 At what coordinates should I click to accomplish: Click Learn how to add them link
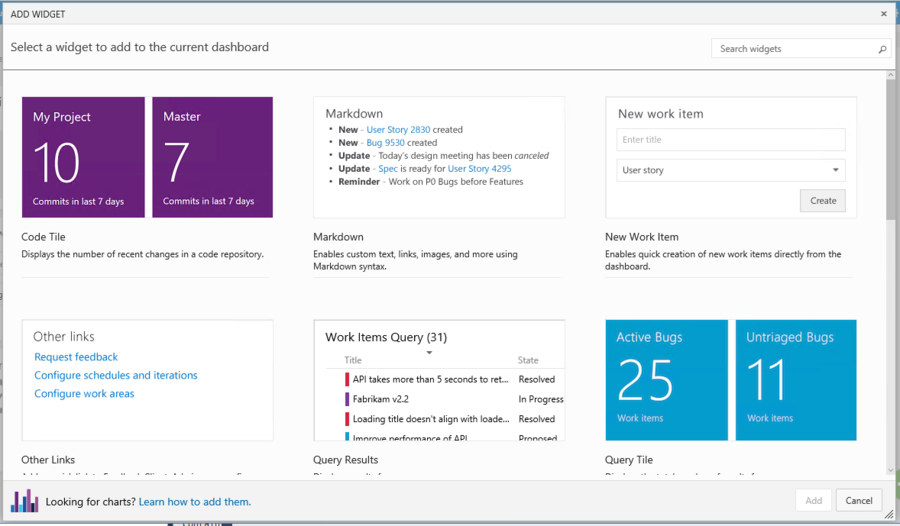coord(195,502)
